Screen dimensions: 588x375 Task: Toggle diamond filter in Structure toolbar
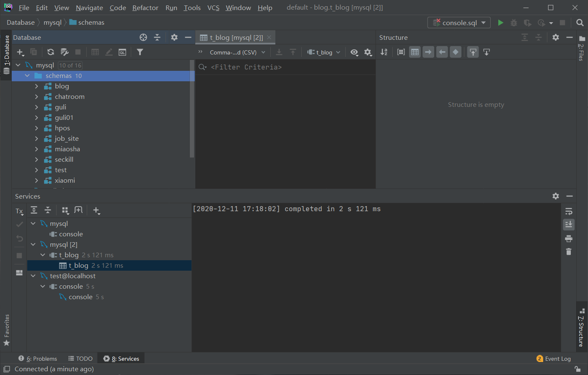[456, 52]
